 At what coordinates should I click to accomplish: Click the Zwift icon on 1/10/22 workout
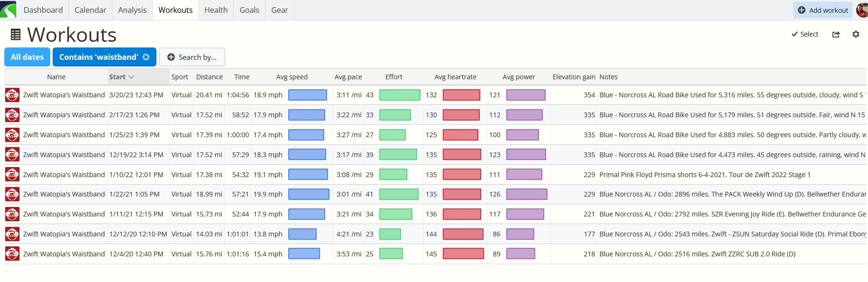pos(12,175)
